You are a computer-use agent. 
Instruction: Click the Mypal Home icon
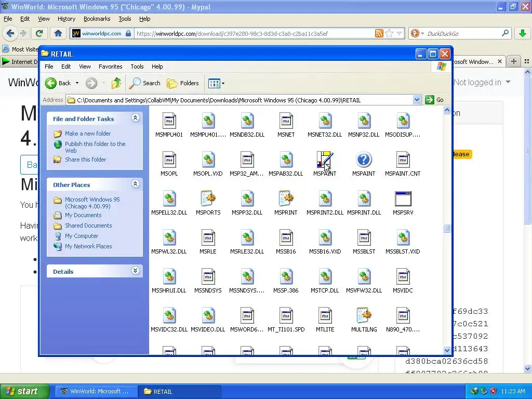(x=58, y=33)
